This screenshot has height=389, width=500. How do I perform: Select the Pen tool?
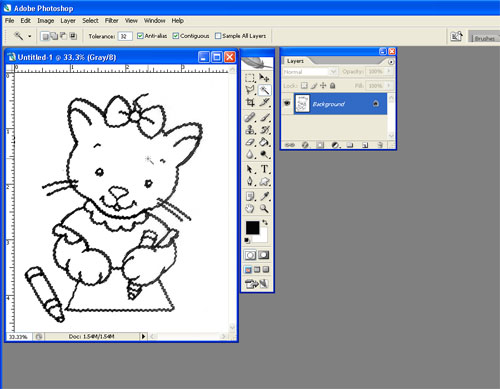250,181
